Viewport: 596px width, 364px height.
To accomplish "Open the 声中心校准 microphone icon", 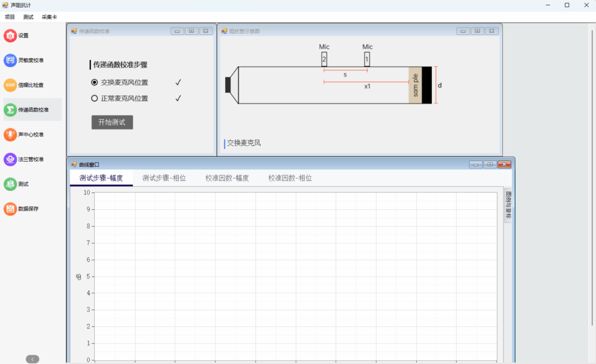I will [x=10, y=134].
